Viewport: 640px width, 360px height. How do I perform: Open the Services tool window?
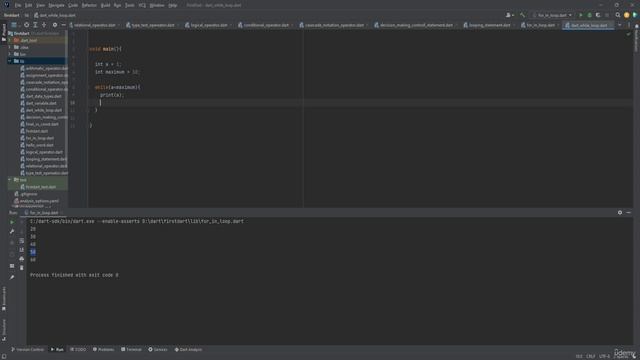coord(158,350)
